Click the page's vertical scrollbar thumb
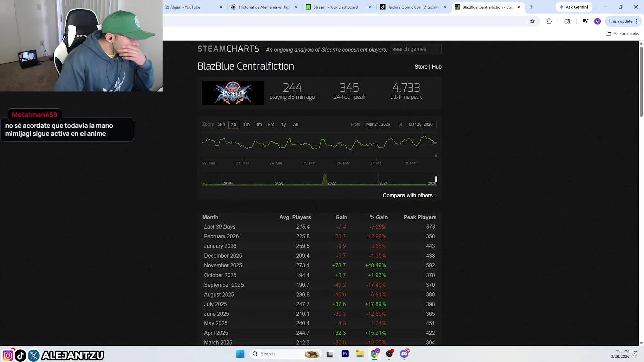Screen dimensions: 644x362 (x=641, y=81)
